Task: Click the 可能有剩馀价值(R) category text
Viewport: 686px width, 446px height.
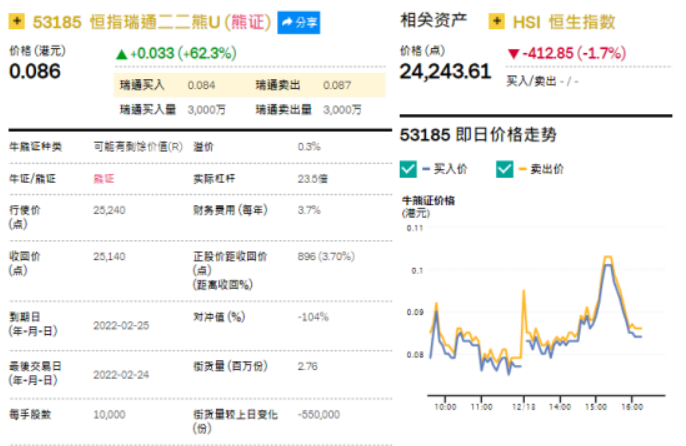Action: 138,146
